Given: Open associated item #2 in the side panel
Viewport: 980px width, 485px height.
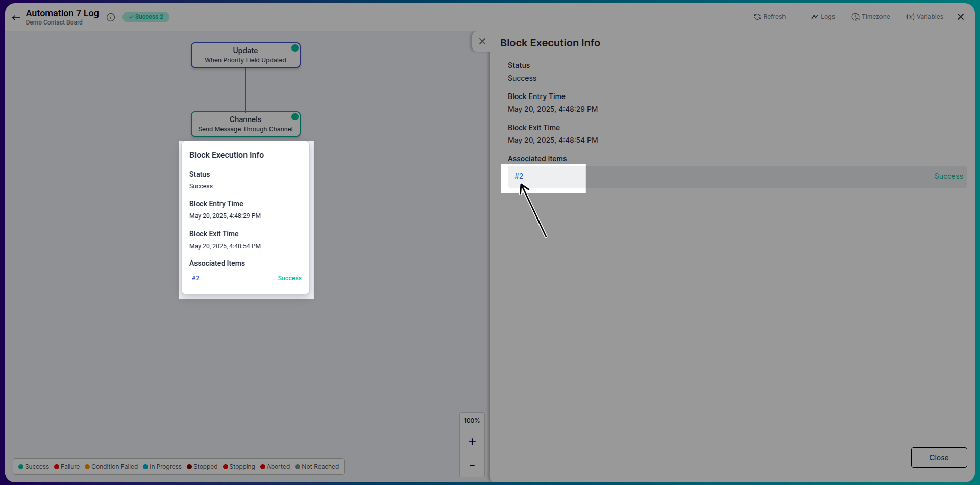Looking at the screenshot, I should tap(519, 176).
